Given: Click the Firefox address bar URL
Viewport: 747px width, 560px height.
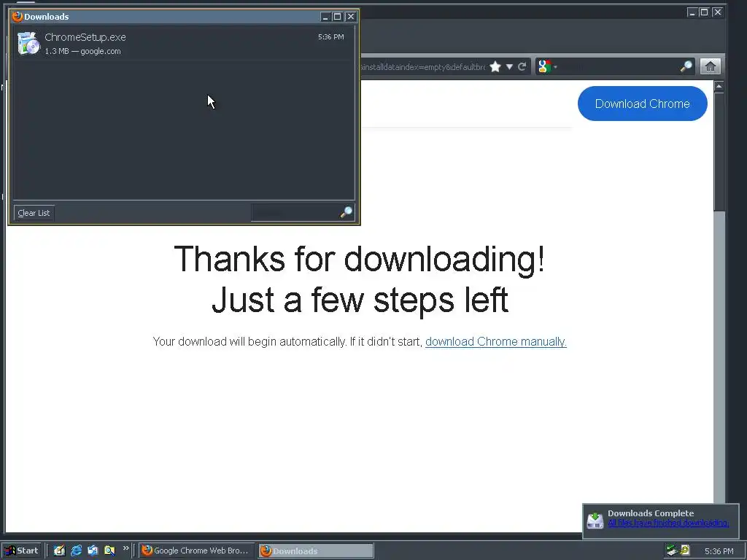Looking at the screenshot, I should click(x=423, y=67).
